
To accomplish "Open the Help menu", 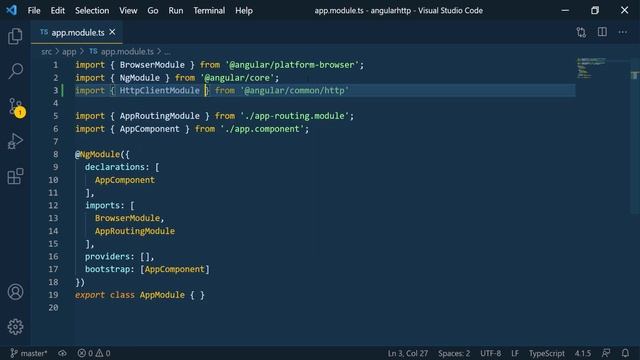I will tap(244, 11).
